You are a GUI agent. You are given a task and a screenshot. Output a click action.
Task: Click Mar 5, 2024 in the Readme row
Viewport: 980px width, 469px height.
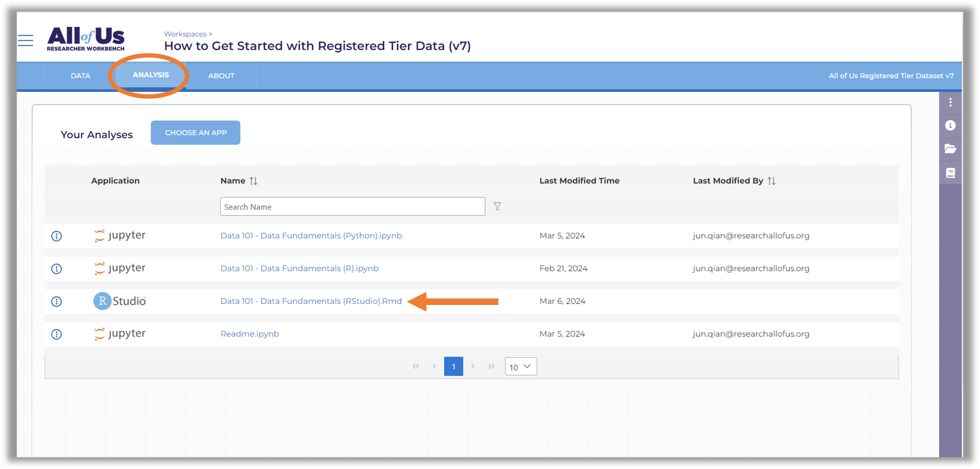pos(562,334)
